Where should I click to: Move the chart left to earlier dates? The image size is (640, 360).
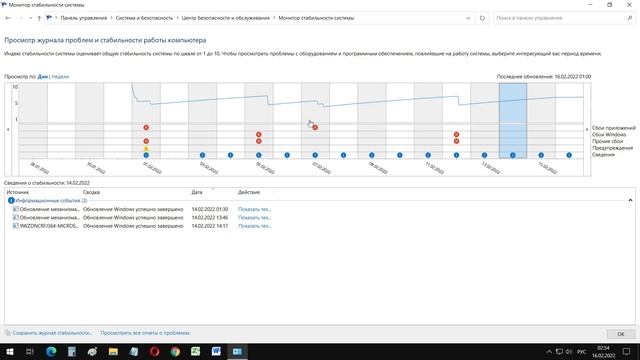point(8,129)
